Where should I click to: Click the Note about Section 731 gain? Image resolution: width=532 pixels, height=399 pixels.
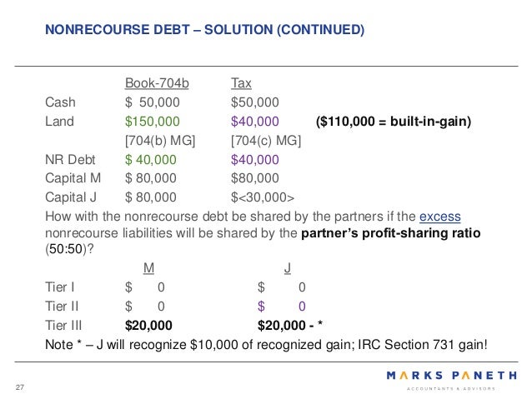pyautogui.click(x=266, y=345)
